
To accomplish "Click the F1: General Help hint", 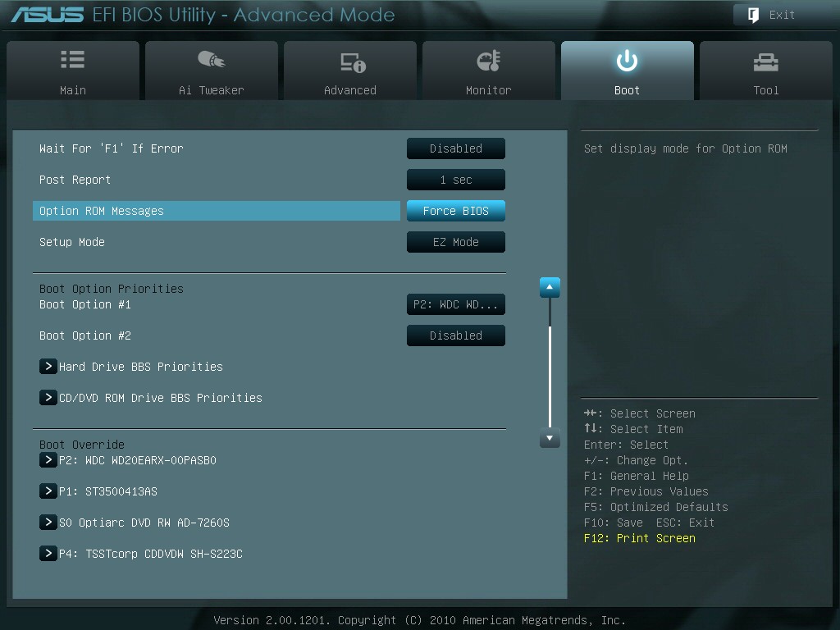I will (637, 476).
